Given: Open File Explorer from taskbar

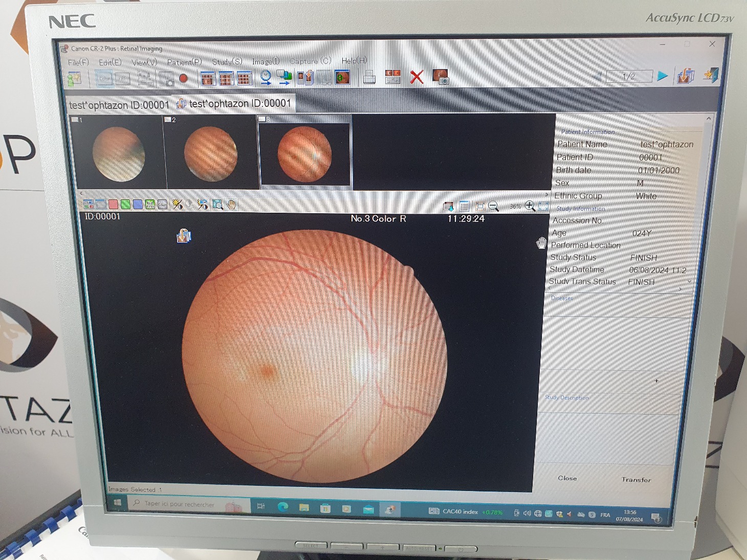Looking at the screenshot, I should pos(304,507).
